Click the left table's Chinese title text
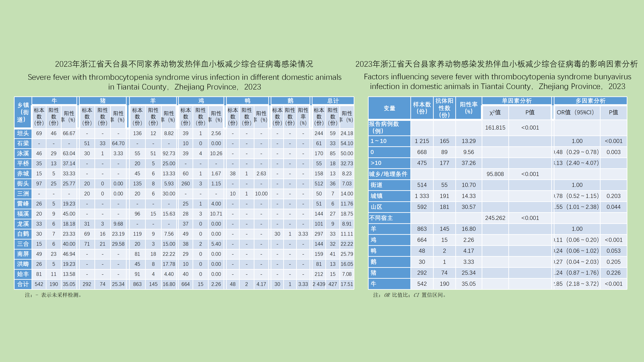 (184, 64)
